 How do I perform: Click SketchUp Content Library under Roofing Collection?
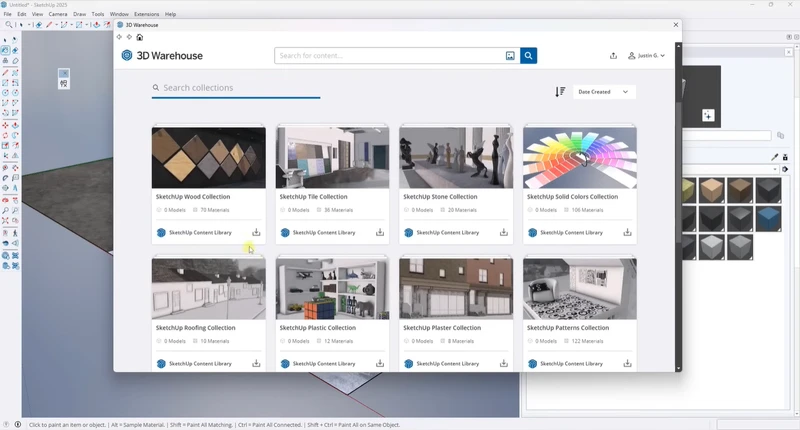[200, 363]
